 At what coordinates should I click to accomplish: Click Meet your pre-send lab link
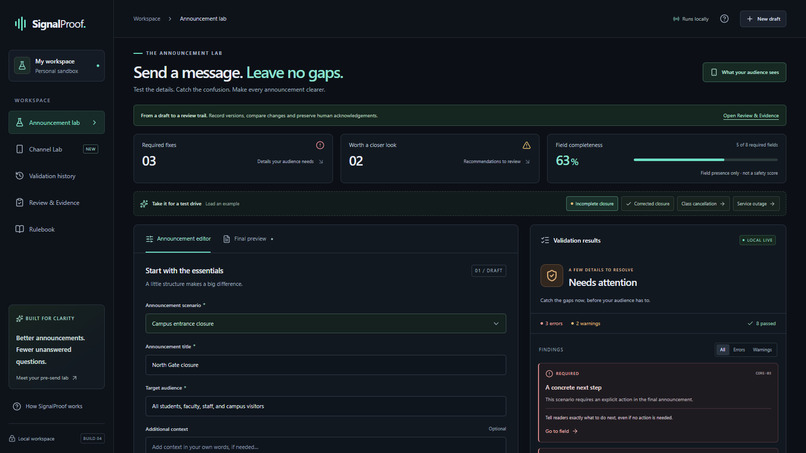[x=46, y=378]
